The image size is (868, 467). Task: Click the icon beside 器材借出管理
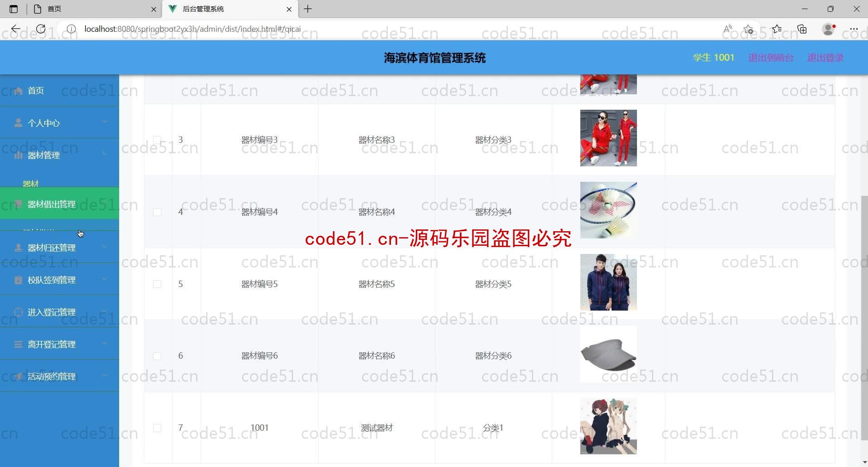[19, 204]
